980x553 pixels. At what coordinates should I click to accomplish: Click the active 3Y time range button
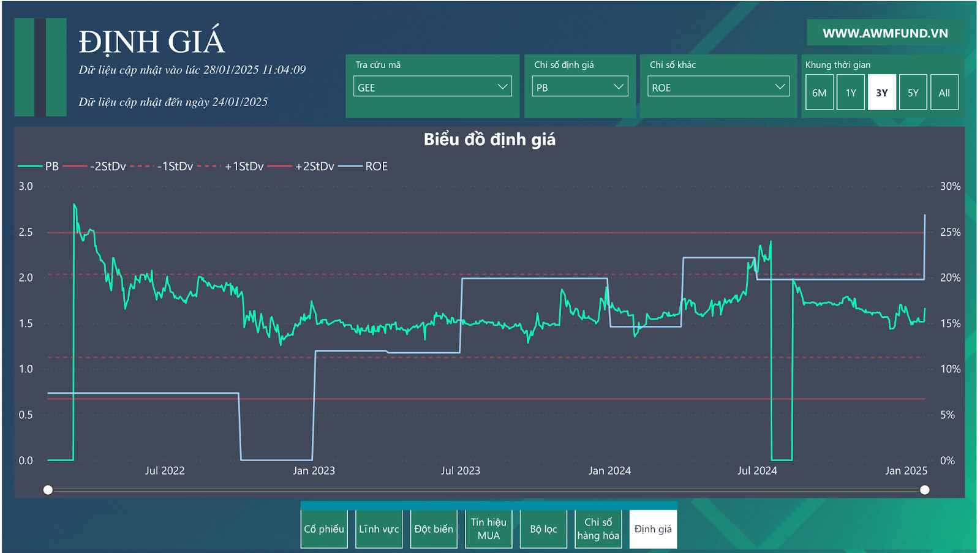(881, 92)
